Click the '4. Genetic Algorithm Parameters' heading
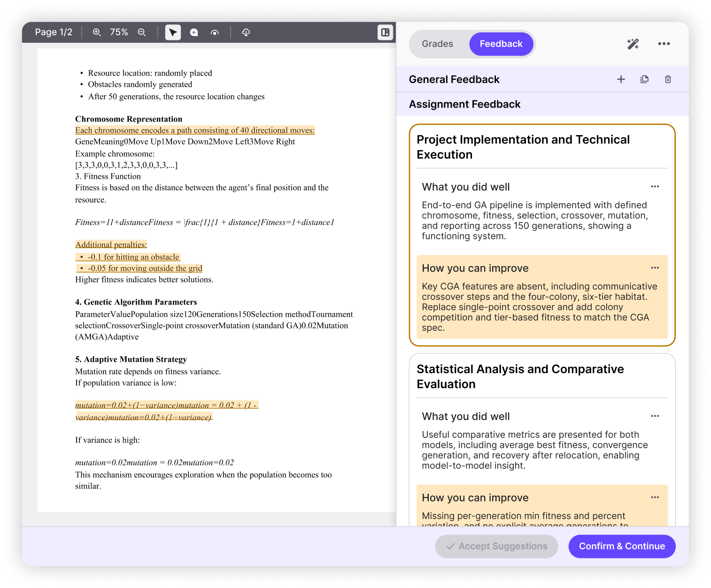711x588 pixels. (x=136, y=302)
